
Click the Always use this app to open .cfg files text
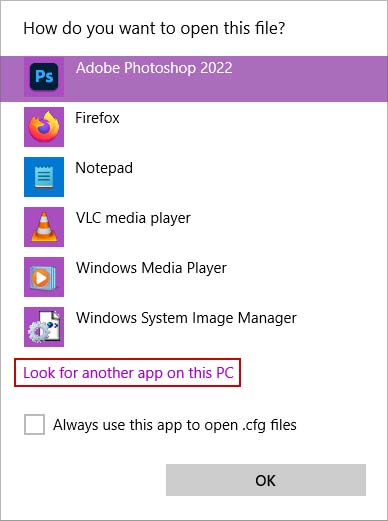(x=175, y=425)
